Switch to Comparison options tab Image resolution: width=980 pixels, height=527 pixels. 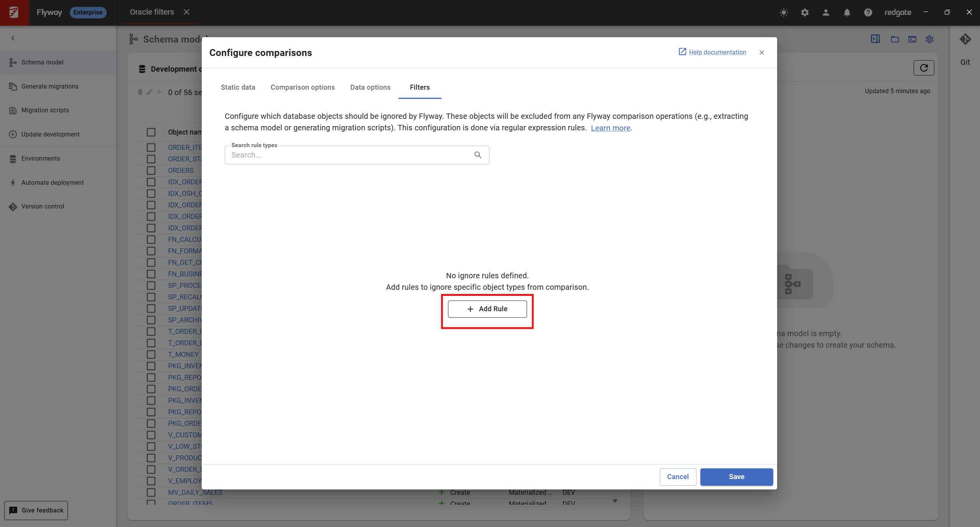(x=303, y=87)
